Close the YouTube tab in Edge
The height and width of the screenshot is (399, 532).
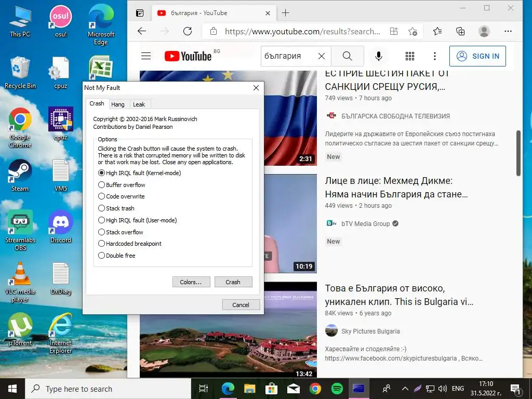(x=268, y=13)
